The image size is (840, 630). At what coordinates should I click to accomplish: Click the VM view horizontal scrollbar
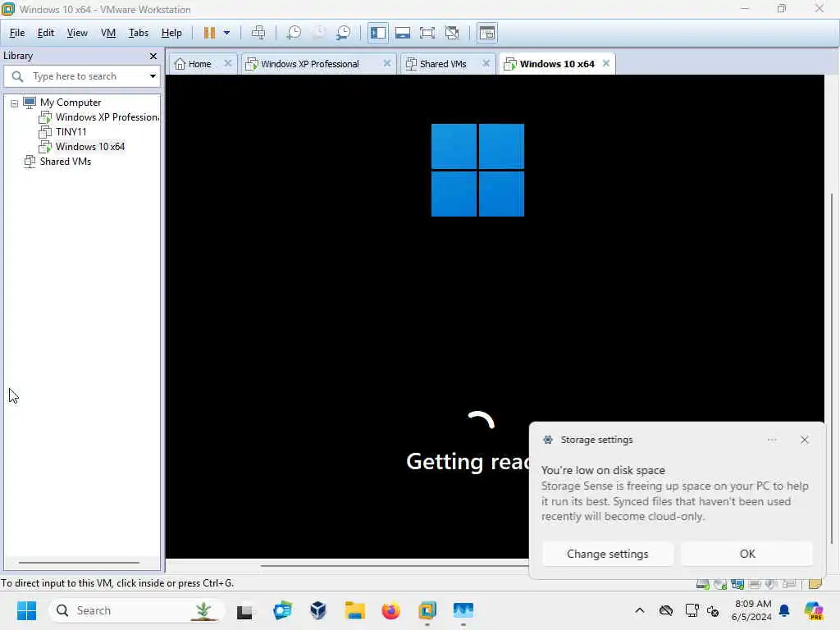coord(395,565)
